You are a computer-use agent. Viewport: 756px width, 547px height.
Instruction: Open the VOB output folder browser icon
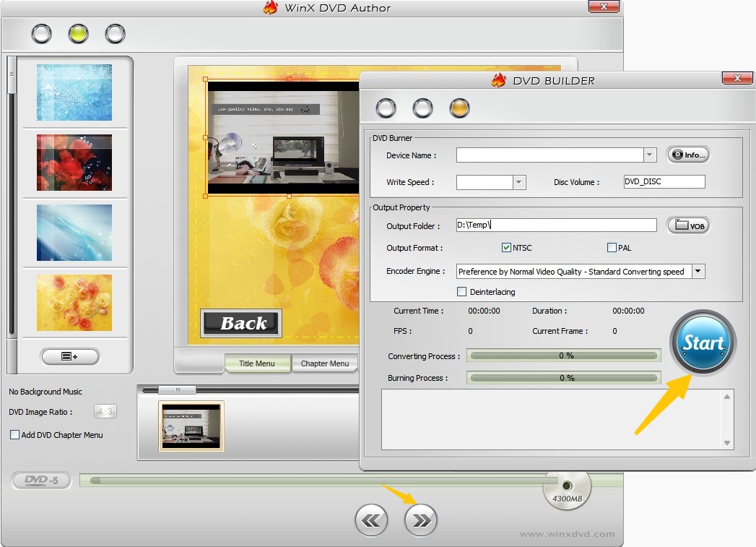[x=687, y=225]
